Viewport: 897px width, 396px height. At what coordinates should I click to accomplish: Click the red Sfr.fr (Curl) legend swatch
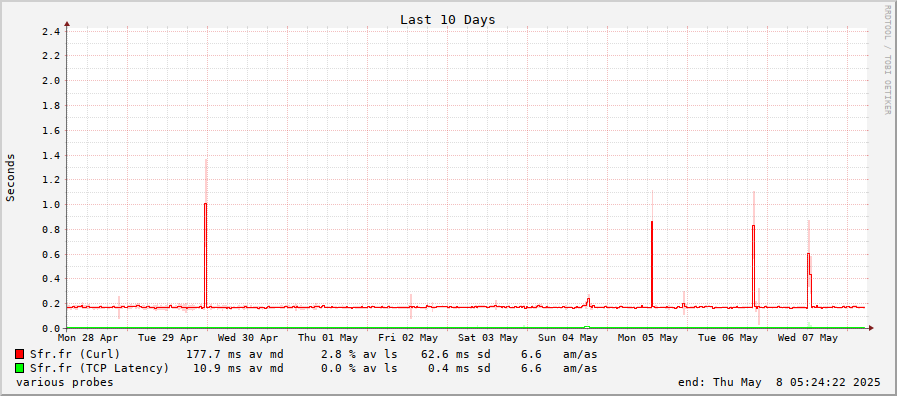click(x=19, y=354)
